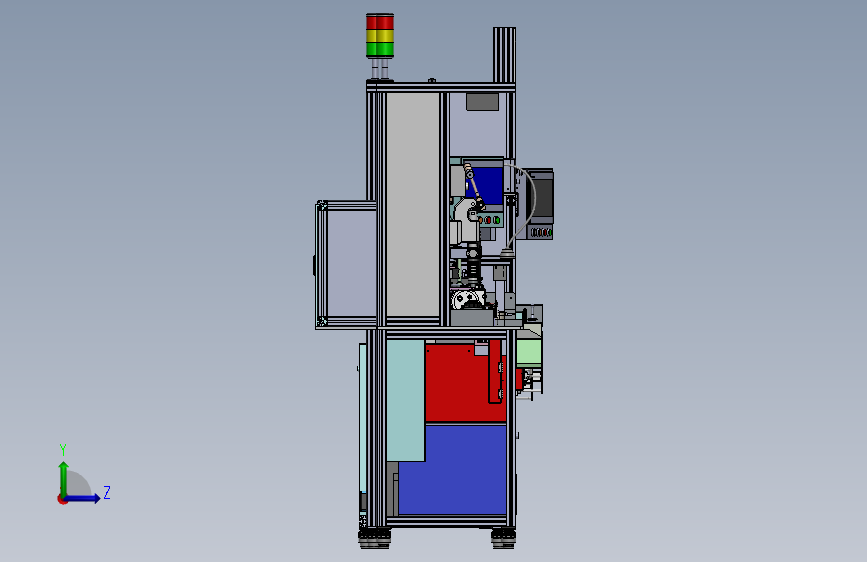Select the right leveling foot of the machine
867x562 pixels.
[503, 538]
